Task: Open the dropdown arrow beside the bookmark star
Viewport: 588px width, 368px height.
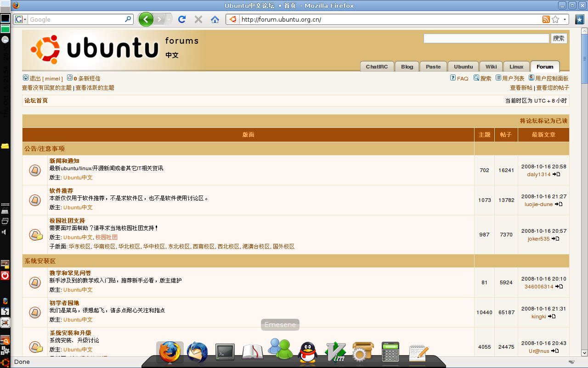Action: [565, 19]
